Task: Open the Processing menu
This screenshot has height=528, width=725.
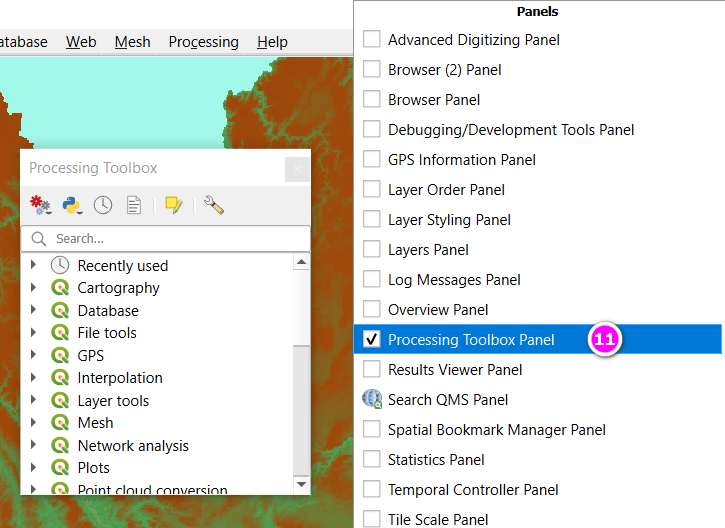Action: (203, 42)
